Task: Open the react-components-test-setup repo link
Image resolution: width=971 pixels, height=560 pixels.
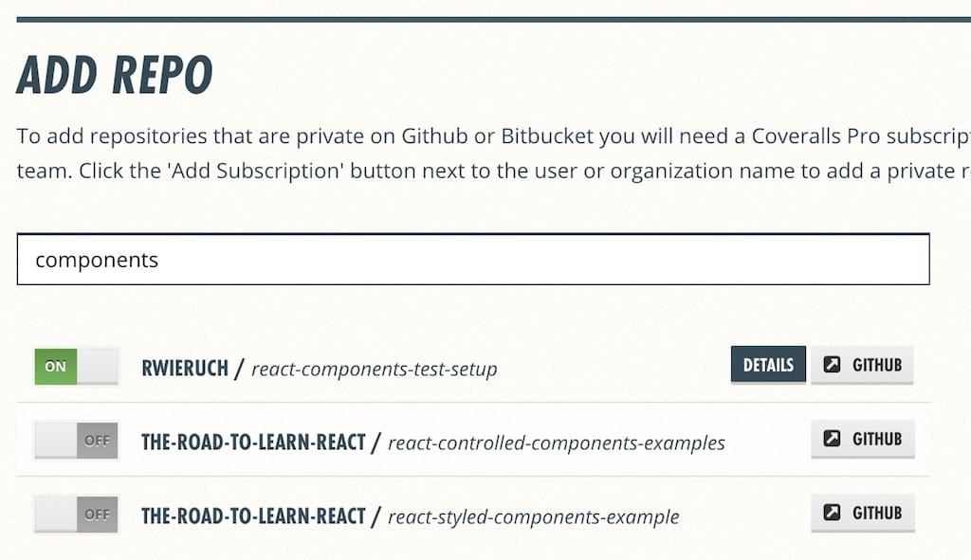Action: pos(374,369)
